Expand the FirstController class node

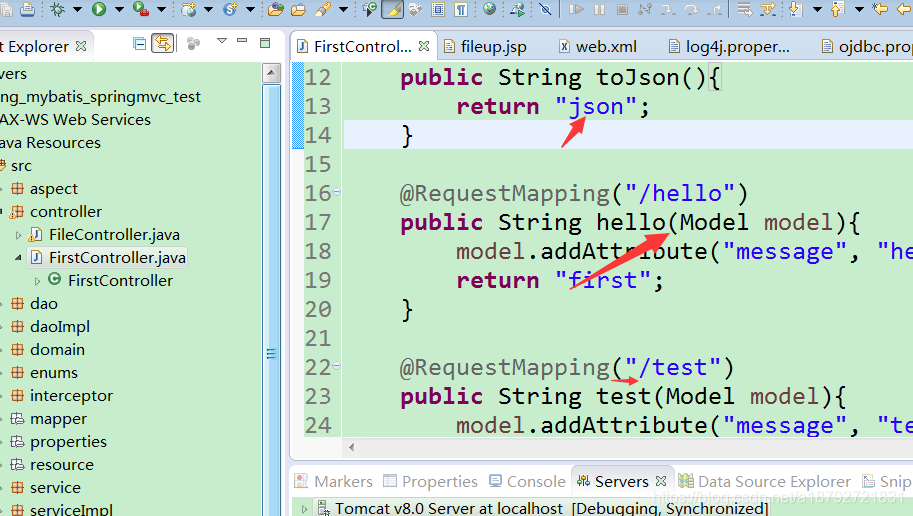tap(37, 281)
